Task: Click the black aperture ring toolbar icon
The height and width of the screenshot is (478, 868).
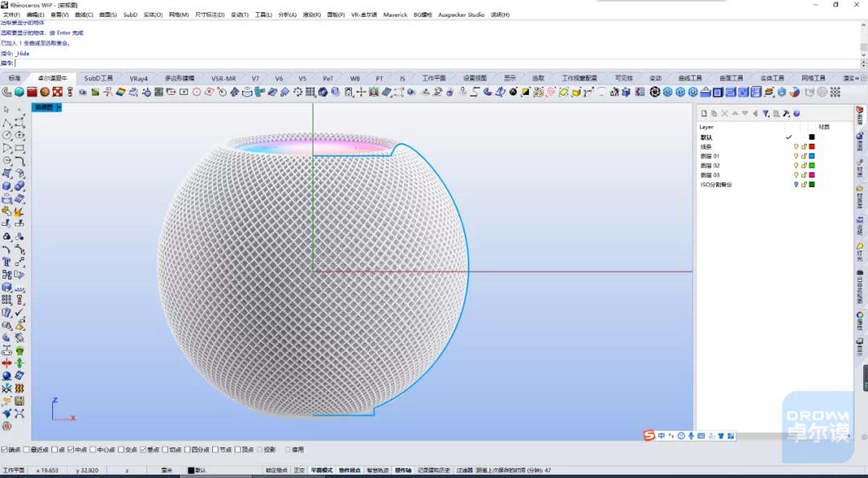Action: click(655, 92)
